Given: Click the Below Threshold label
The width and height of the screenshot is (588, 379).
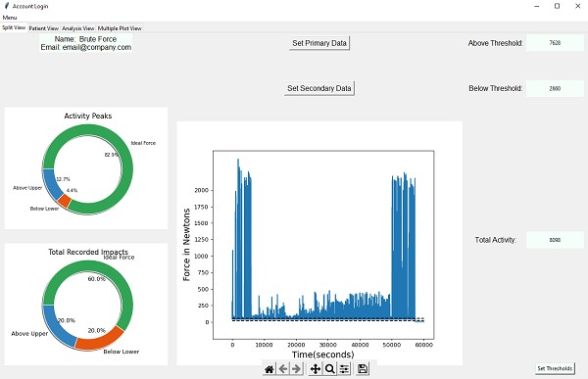Looking at the screenshot, I should (495, 88).
